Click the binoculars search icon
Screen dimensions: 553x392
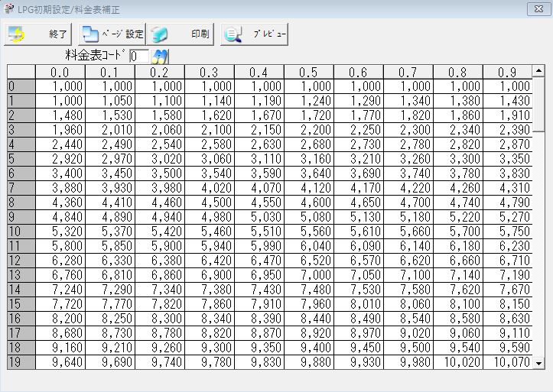point(160,56)
